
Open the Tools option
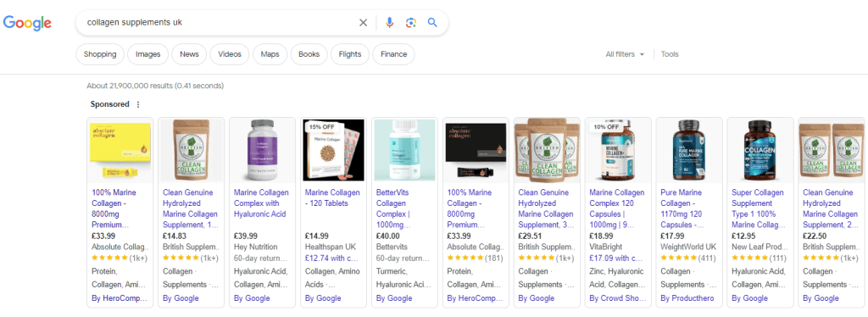(670, 54)
